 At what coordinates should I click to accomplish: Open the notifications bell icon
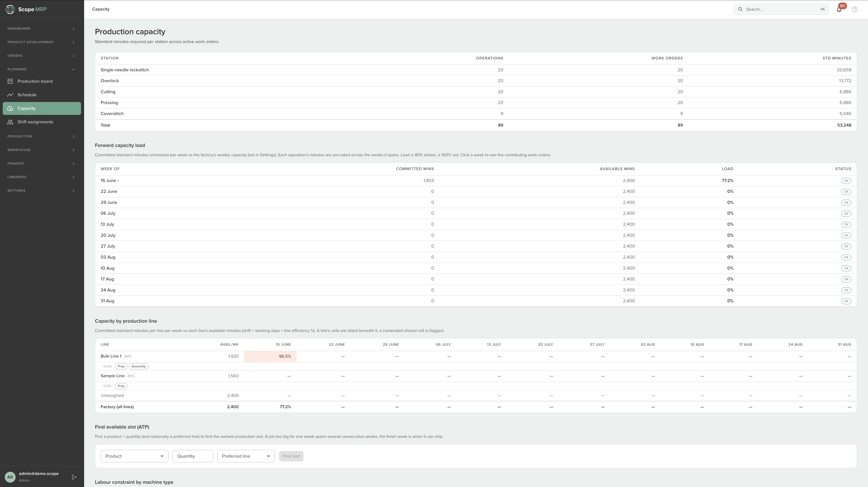[839, 9]
